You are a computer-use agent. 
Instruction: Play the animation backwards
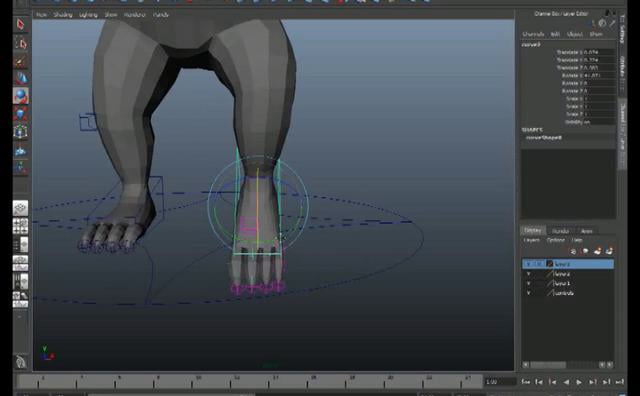tap(566, 382)
